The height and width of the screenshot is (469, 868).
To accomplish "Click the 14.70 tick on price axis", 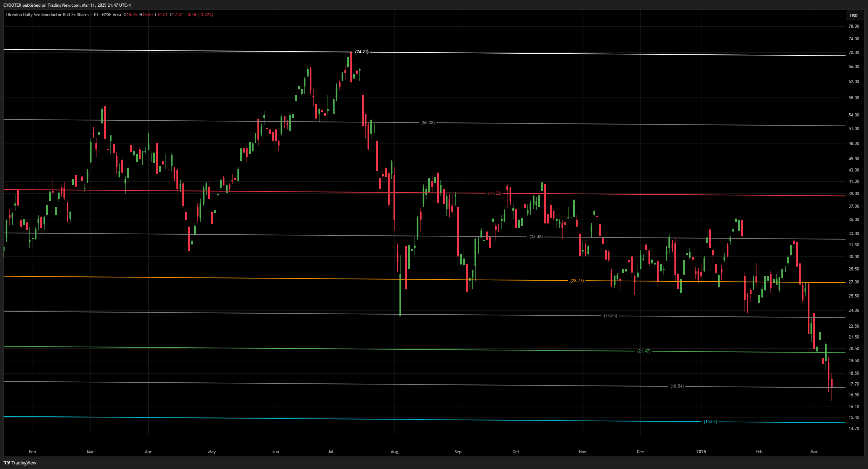I will (x=854, y=429).
